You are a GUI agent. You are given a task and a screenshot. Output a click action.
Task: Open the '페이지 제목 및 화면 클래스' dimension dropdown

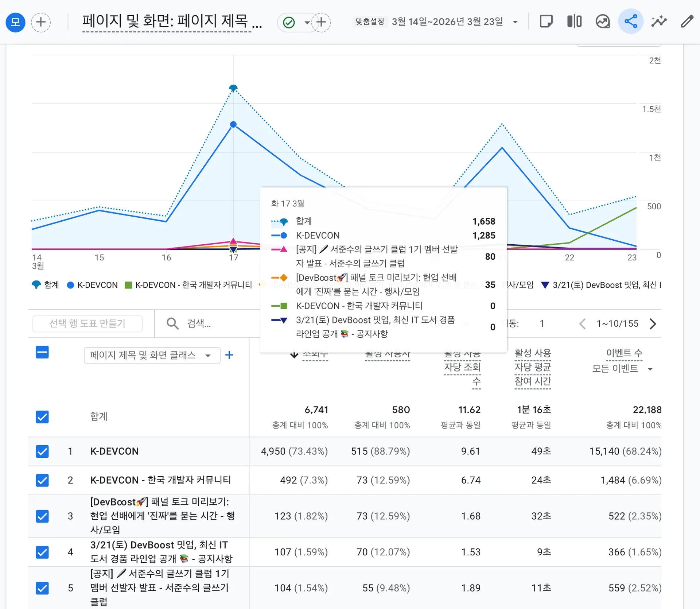(152, 355)
